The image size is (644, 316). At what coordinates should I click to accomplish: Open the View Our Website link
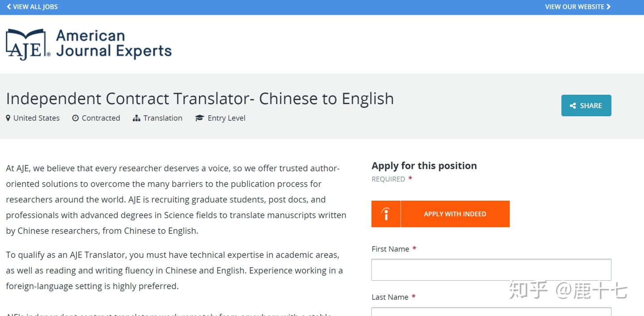(574, 7)
